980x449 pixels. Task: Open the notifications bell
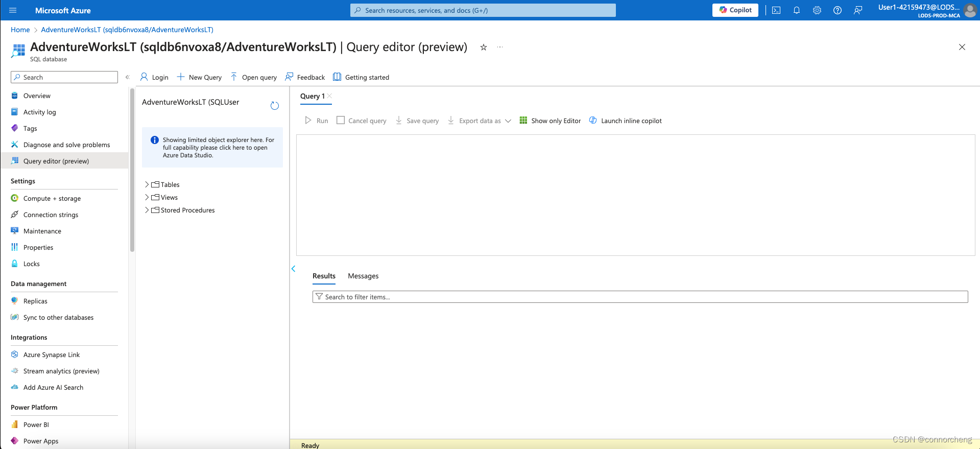797,10
